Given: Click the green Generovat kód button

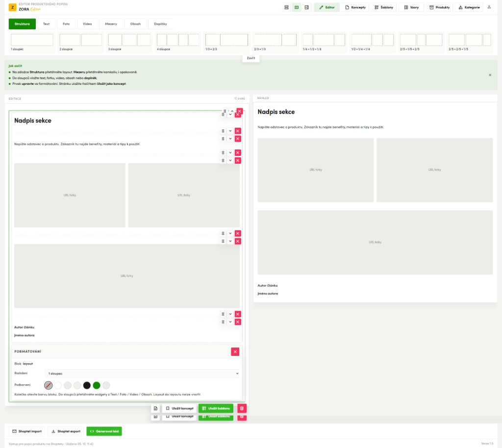Looking at the screenshot, I should pyautogui.click(x=104, y=431).
